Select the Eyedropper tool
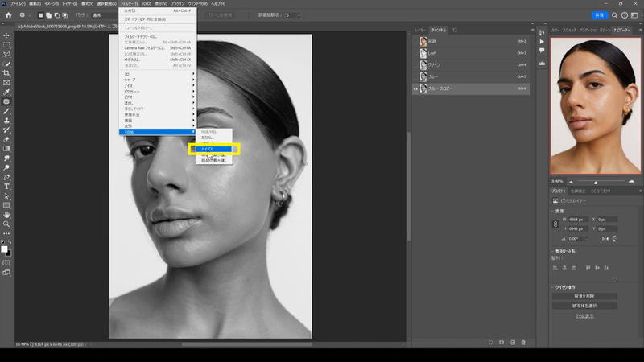Screen dimensions: 644x362 tap(6, 92)
